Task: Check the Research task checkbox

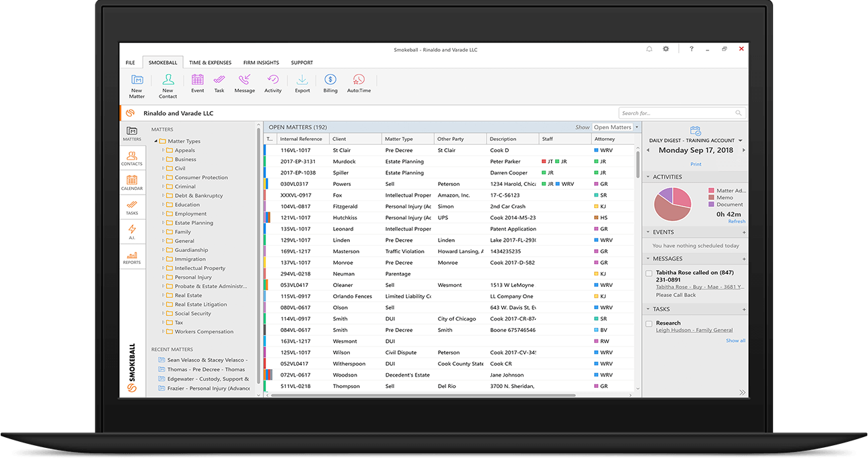Action: pos(649,324)
